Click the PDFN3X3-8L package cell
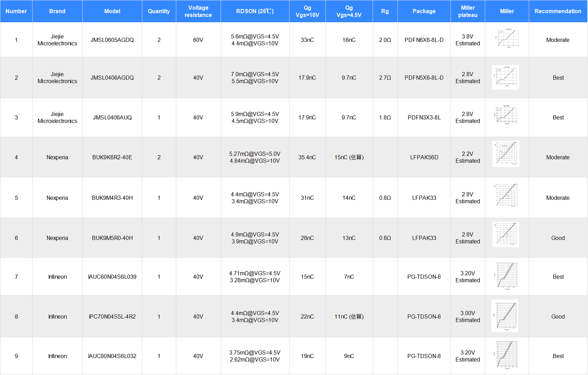The image size is (588, 375). click(424, 117)
